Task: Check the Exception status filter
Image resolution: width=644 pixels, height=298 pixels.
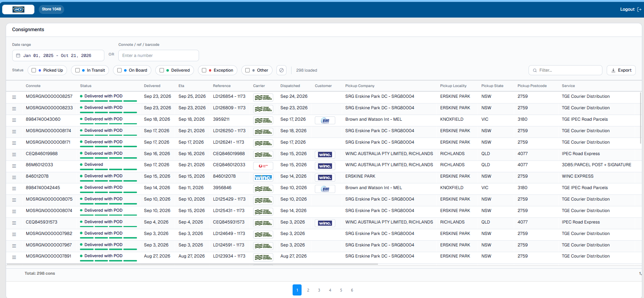Action: pyautogui.click(x=204, y=70)
